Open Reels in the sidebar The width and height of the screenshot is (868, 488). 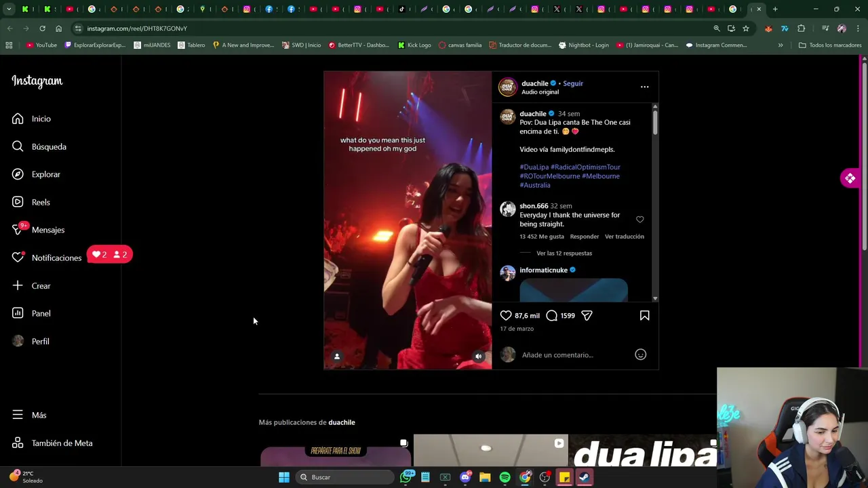[x=31, y=202]
